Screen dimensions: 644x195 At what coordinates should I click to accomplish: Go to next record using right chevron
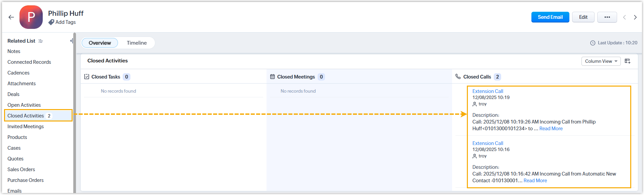(x=635, y=17)
